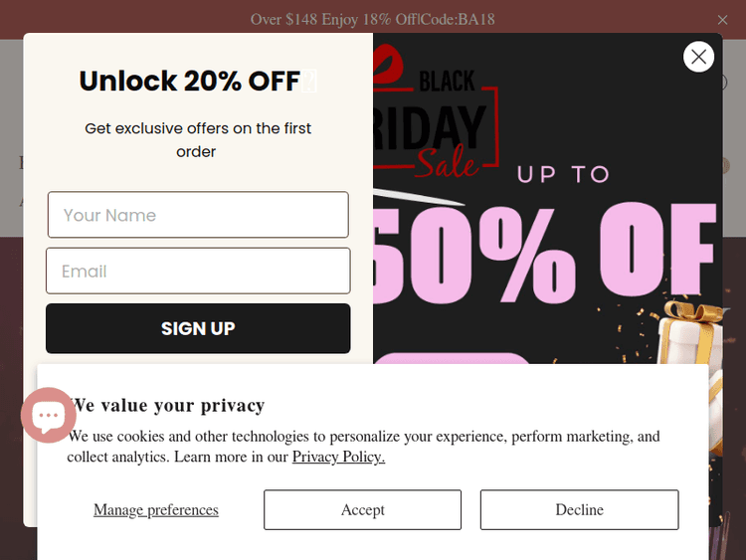Accept the cookie consent
The width and height of the screenshot is (746, 560).
click(x=362, y=509)
